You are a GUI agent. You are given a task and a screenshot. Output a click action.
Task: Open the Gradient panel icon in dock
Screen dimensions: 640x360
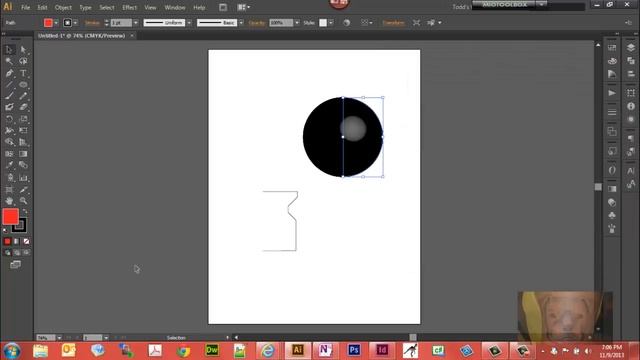pyautogui.click(x=612, y=189)
